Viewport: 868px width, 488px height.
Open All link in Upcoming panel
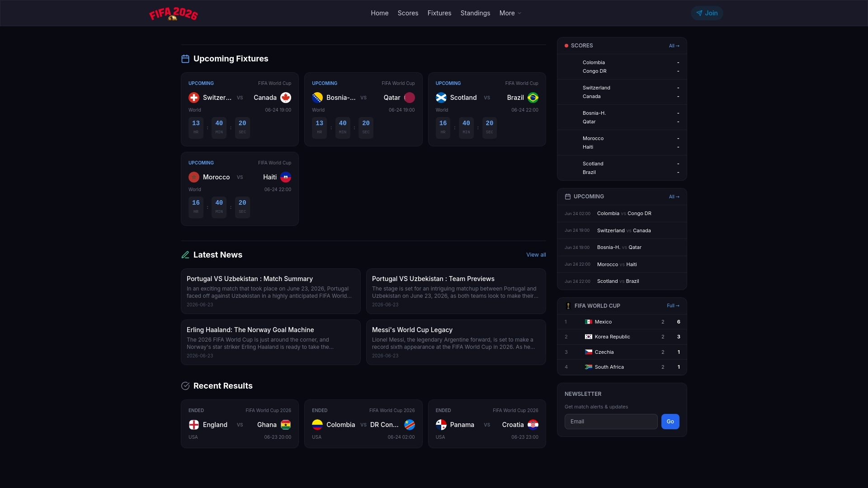pyautogui.click(x=674, y=197)
